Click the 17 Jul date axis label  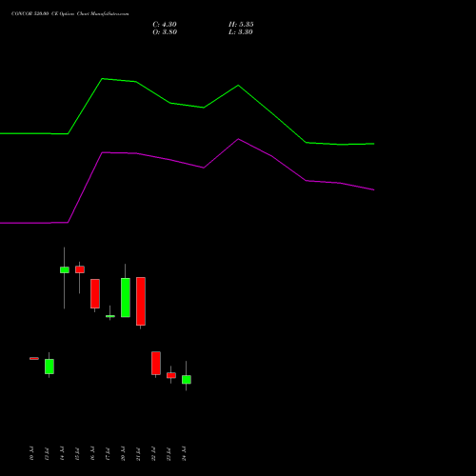tap(108, 453)
